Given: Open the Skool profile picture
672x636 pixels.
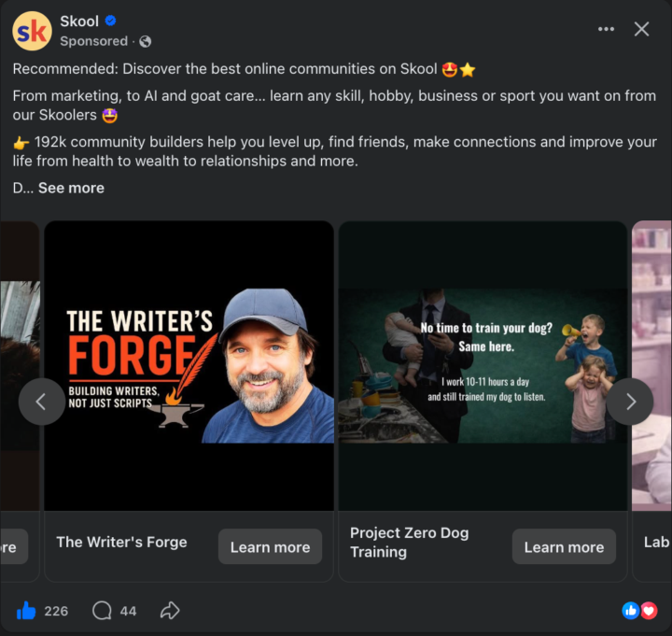Looking at the screenshot, I should pos(32,32).
